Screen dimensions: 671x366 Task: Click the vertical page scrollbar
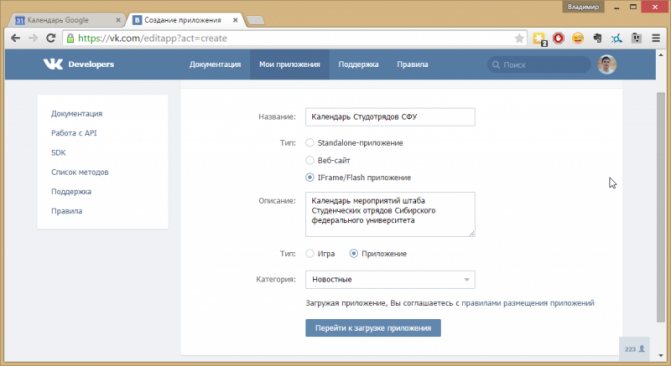(x=661, y=207)
